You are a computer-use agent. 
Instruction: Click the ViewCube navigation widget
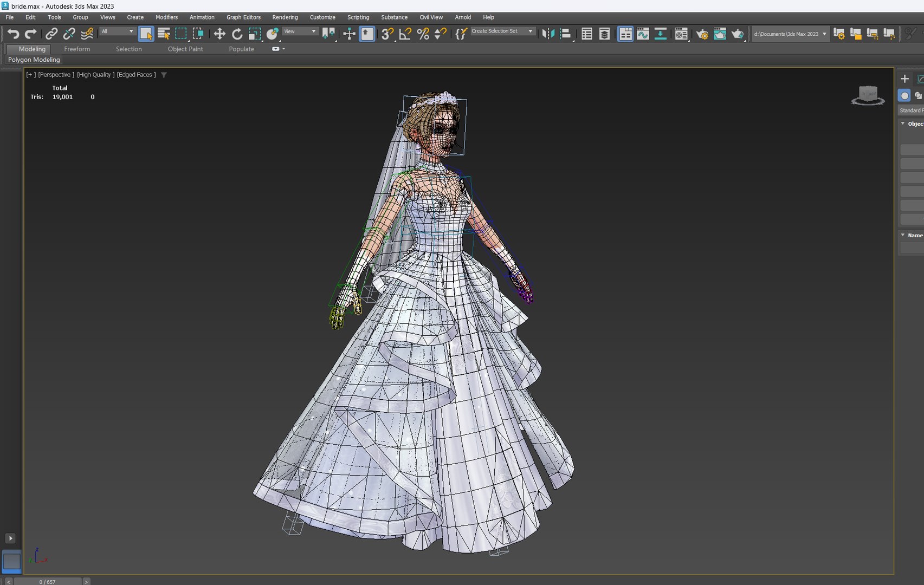tap(868, 95)
